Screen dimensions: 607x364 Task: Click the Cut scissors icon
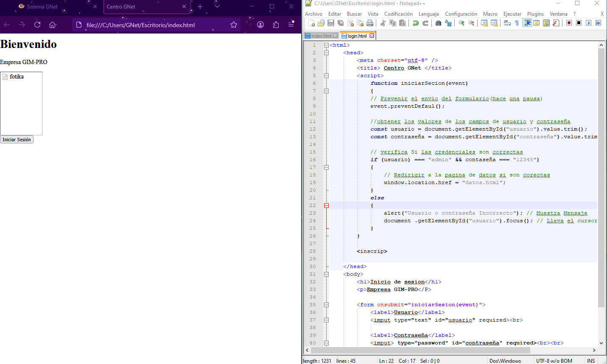tap(383, 23)
